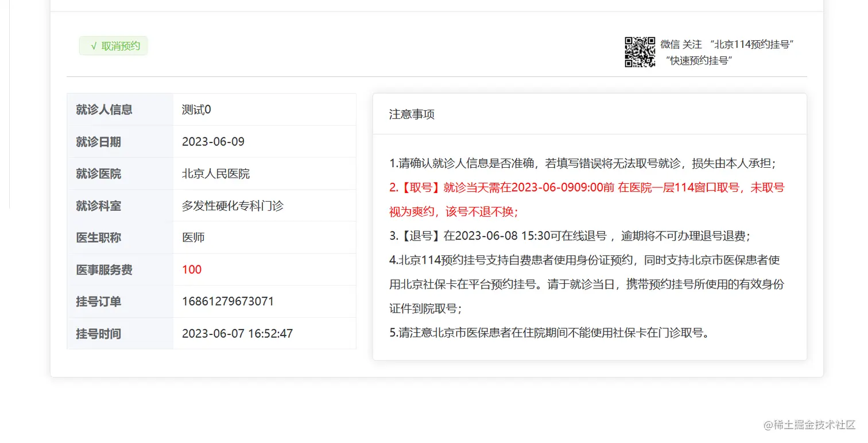Click order number 16861279673071
This screenshot has height=443, width=868.
pos(228,302)
